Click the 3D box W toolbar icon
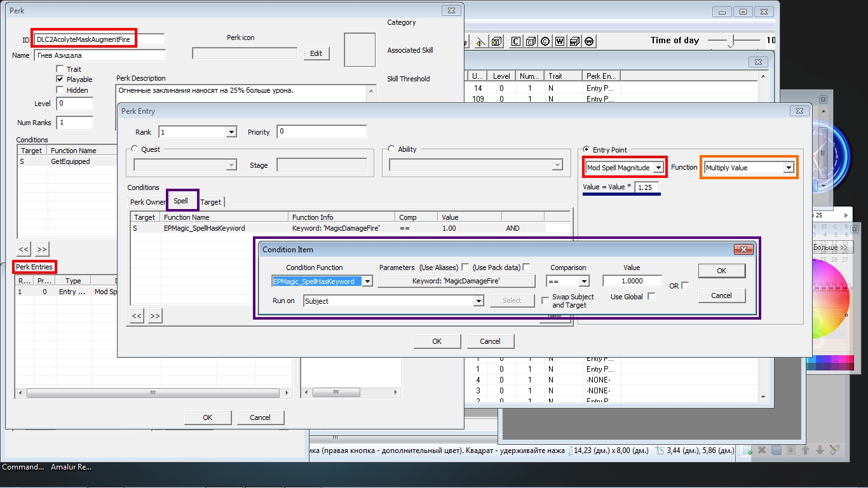Screen dimensions: 868x488 tap(574, 42)
